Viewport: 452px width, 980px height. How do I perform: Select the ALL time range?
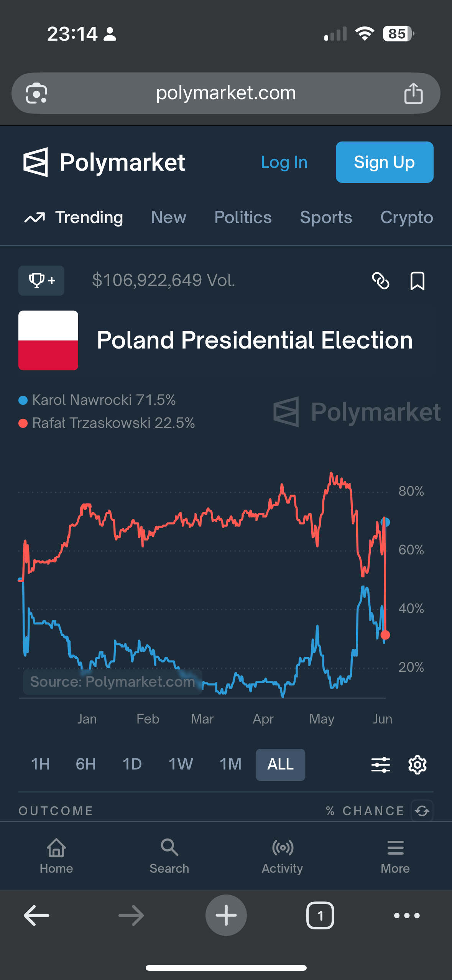click(280, 765)
